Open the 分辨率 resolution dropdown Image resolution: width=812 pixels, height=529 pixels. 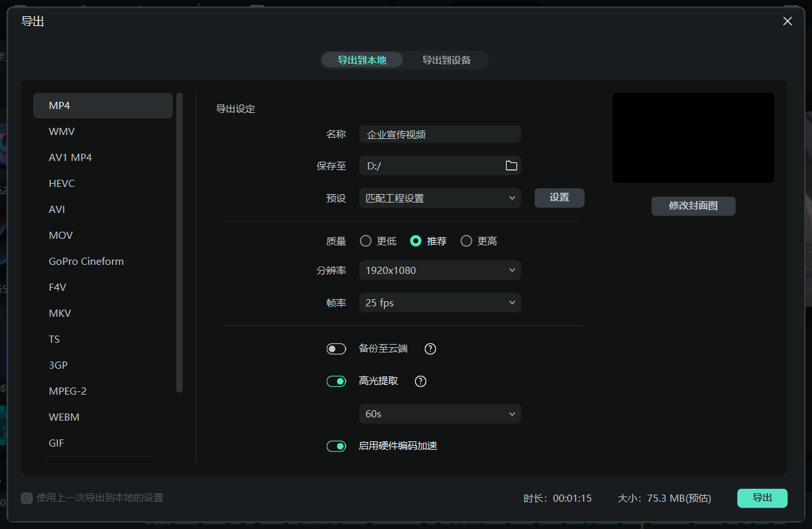click(440, 270)
